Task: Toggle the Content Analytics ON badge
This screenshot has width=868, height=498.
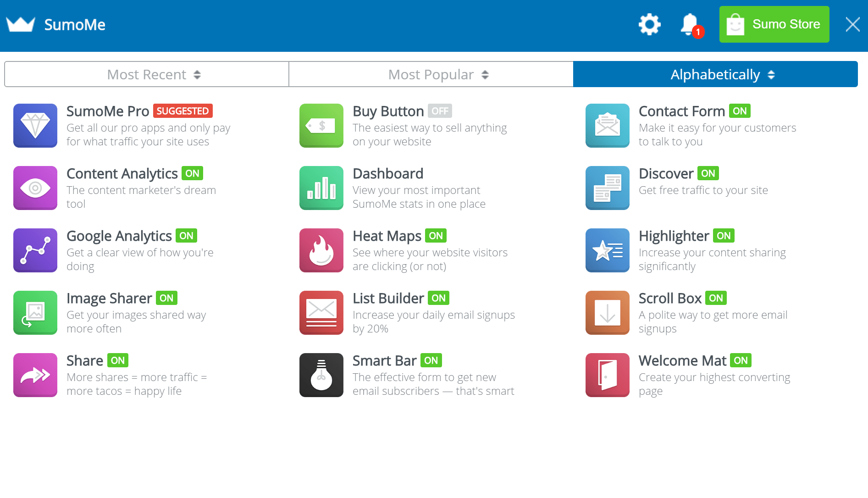Action: [x=192, y=173]
